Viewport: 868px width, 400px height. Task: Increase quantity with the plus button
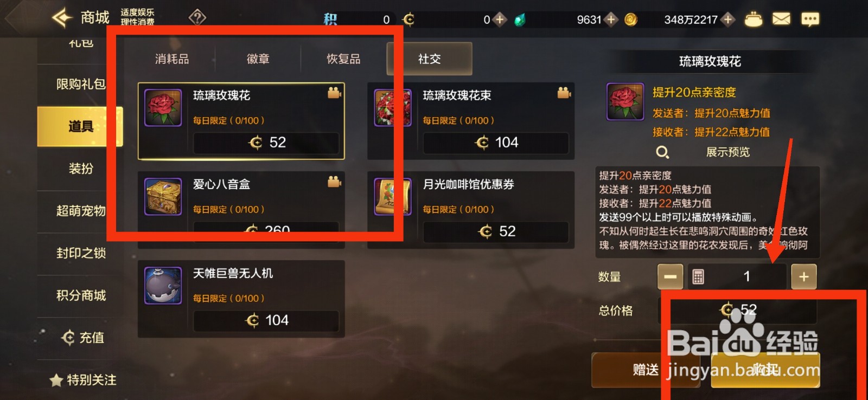[x=803, y=277]
